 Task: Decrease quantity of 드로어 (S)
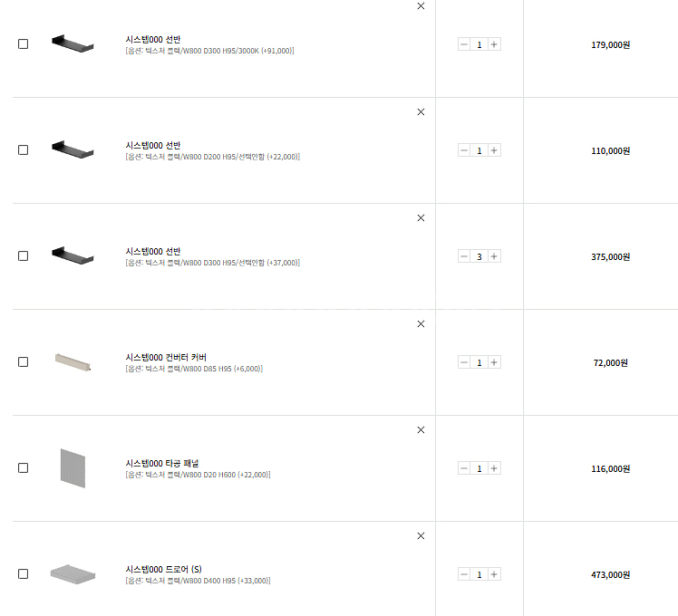(464, 574)
